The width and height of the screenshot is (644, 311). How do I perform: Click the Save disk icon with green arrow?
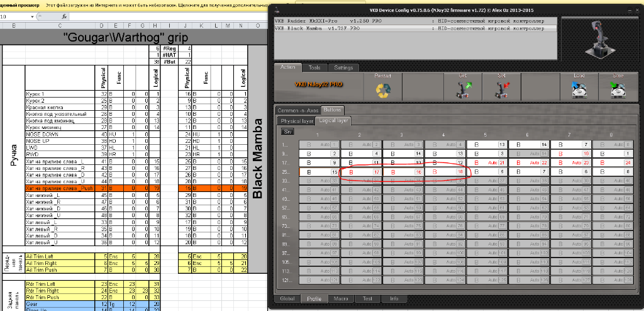click(x=619, y=90)
